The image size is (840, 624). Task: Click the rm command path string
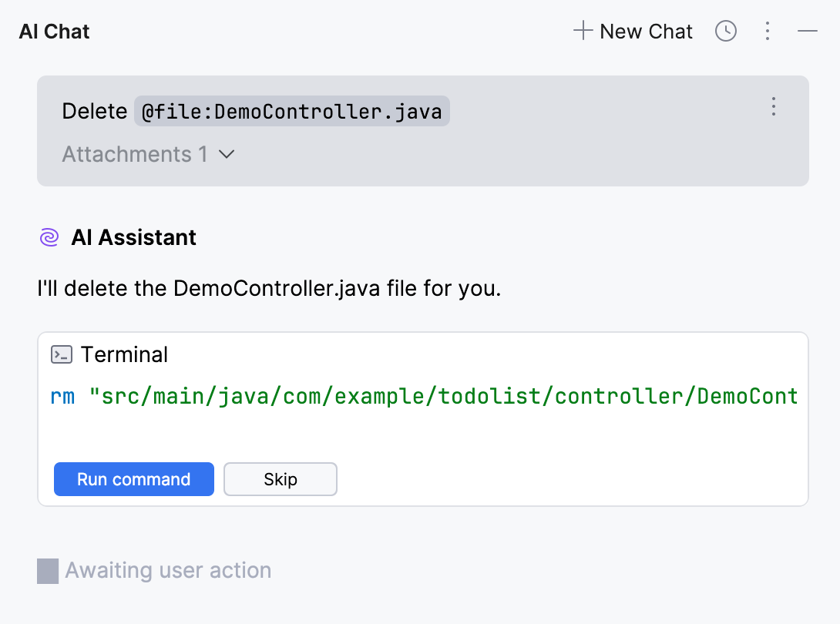(x=443, y=397)
